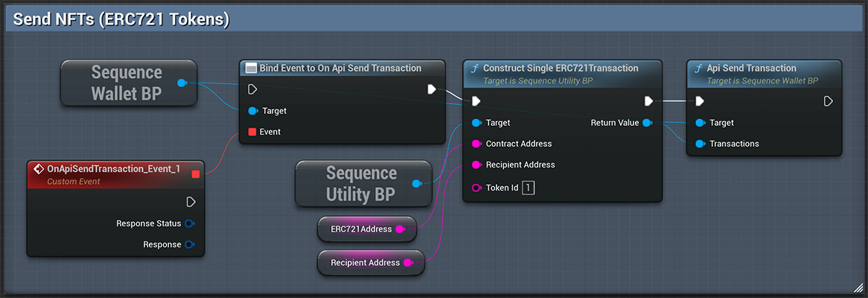Click the Response Status output pin
This screenshot has width=868, height=298.
pyautogui.click(x=189, y=223)
